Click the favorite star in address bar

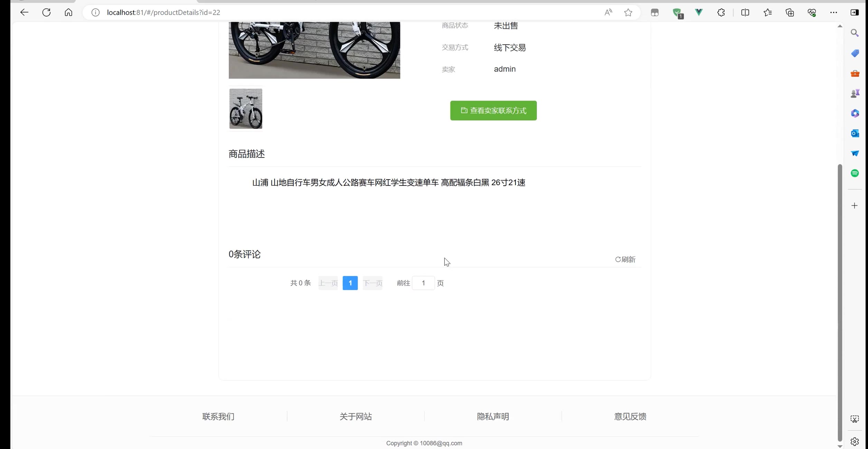point(628,12)
